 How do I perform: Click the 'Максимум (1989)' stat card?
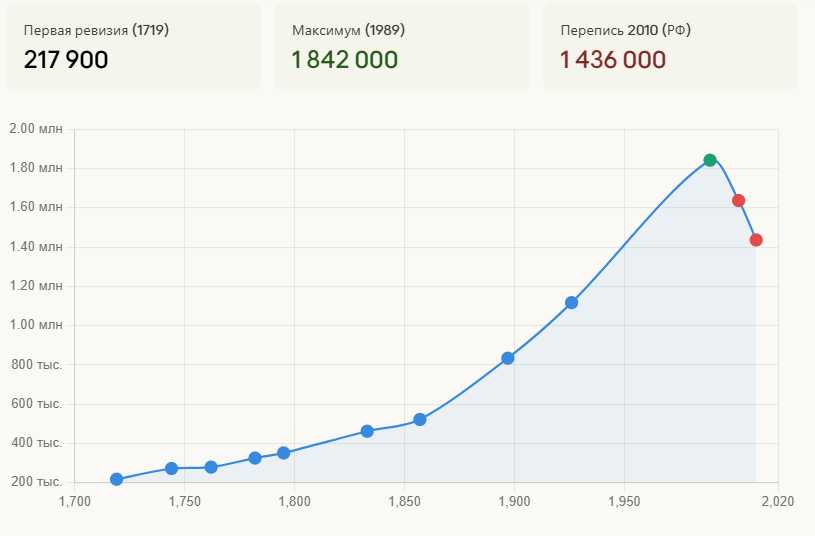(x=402, y=47)
